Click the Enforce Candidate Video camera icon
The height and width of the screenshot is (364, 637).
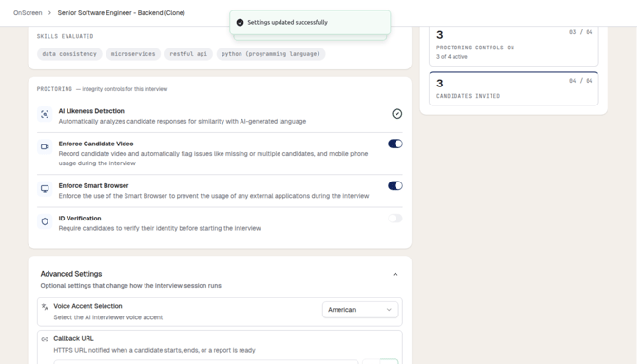coord(45,146)
